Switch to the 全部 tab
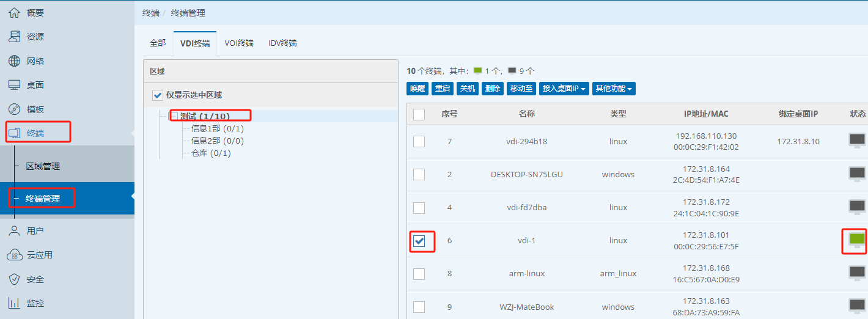Viewport: 868px width, 319px height. coord(158,43)
